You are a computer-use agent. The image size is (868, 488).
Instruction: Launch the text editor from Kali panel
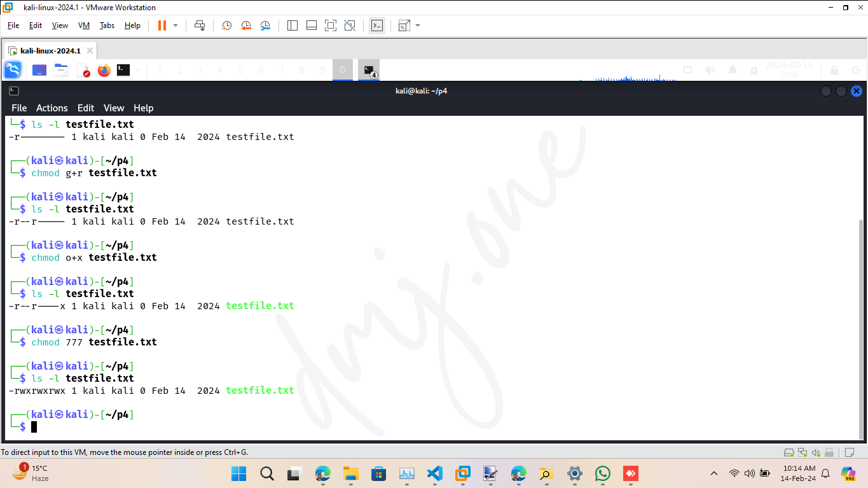pyautogui.click(x=83, y=70)
